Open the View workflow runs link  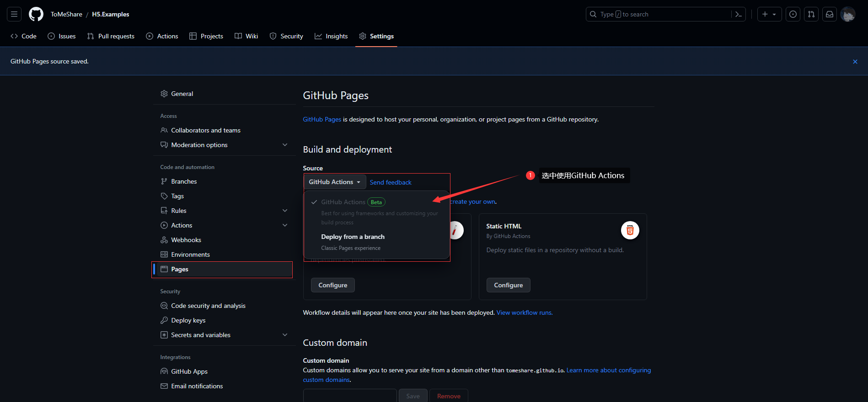pos(525,312)
